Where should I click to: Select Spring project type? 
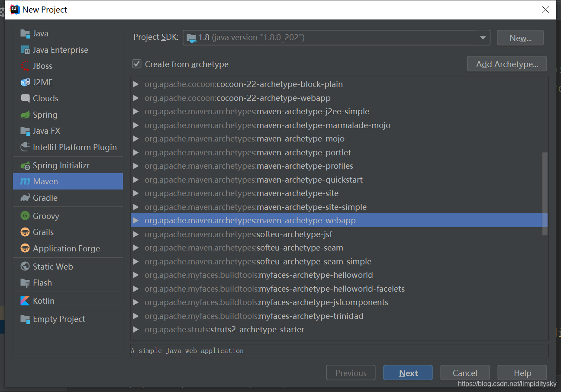(68, 115)
